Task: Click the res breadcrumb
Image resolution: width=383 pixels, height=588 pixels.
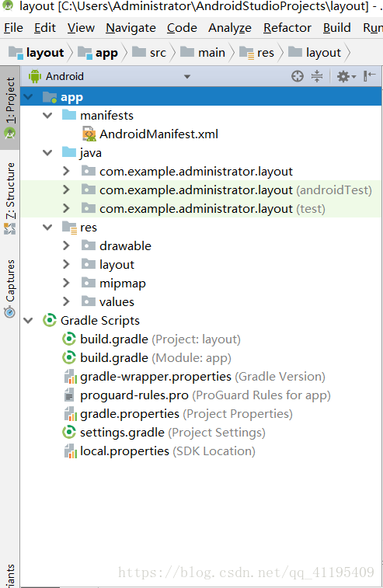Action: click(x=256, y=53)
